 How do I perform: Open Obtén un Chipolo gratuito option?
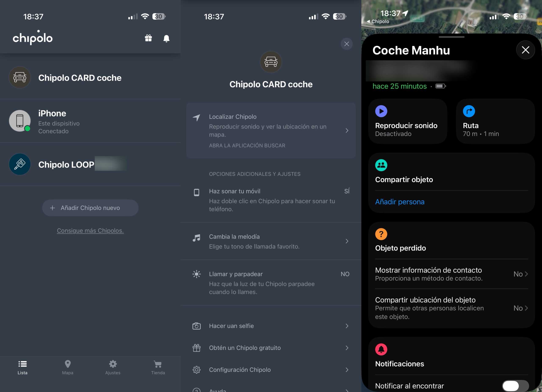pyautogui.click(x=271, y=348)
